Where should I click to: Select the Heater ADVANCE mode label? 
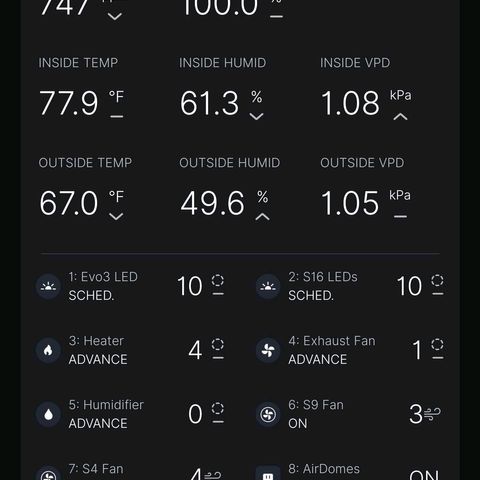tap(98, 359)
